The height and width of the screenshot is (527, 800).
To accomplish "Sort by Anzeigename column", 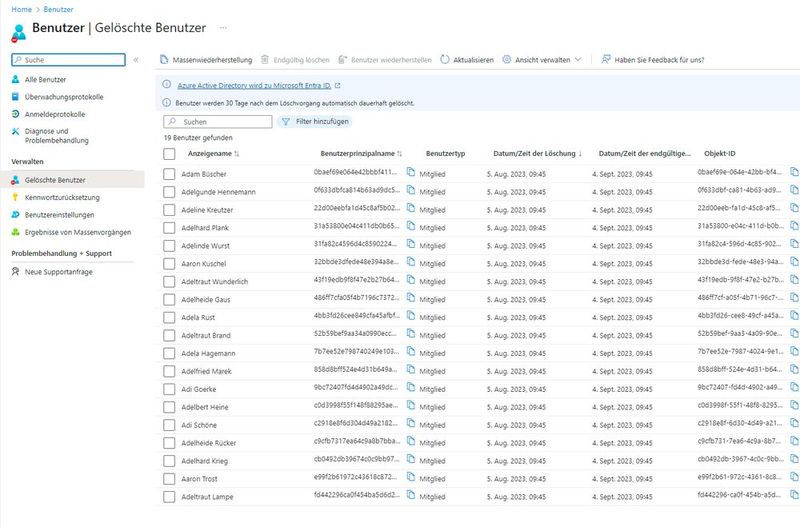I will click(213, 154).
